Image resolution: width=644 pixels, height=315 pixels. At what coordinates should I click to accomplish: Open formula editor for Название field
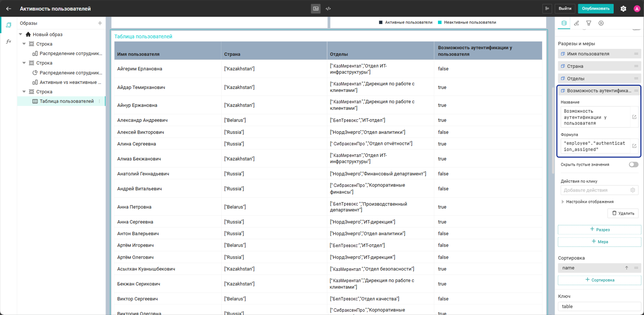634,117
